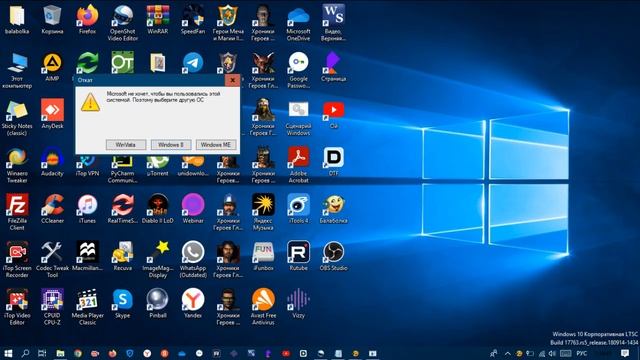Open Avast Free Antivirus icon

tap(263, 307)
